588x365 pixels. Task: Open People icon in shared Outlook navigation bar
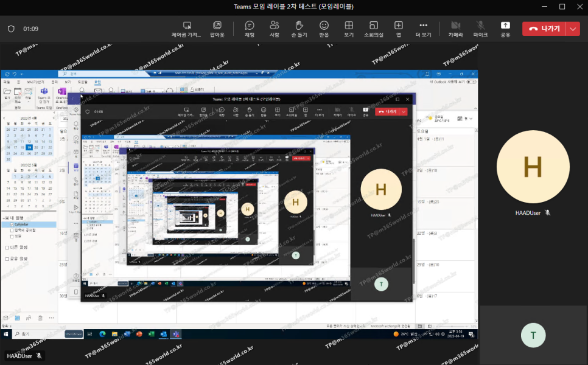(29, 318)
